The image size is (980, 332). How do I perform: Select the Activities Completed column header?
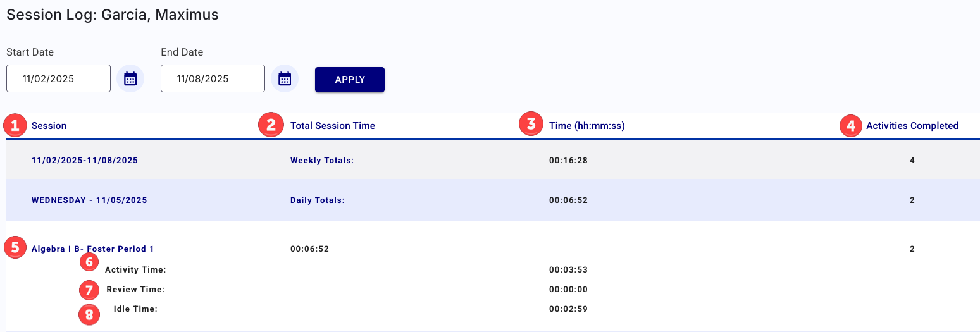click(x=912, y=126)
